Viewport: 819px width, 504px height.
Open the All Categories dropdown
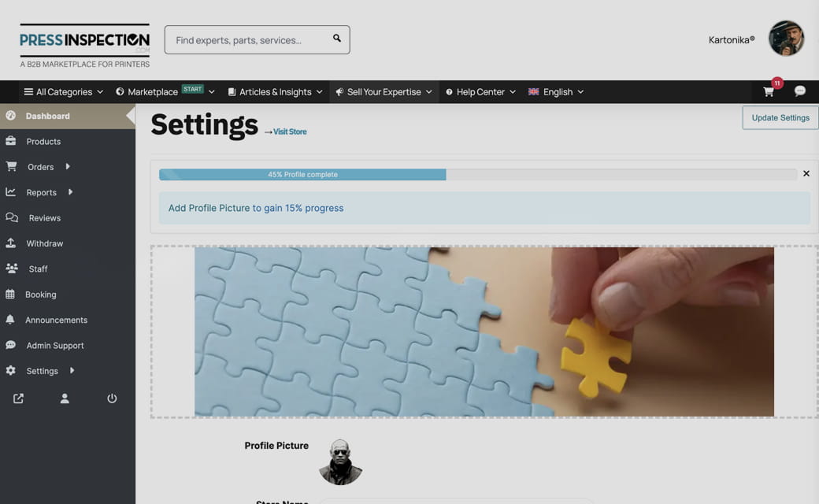[63, 92]
